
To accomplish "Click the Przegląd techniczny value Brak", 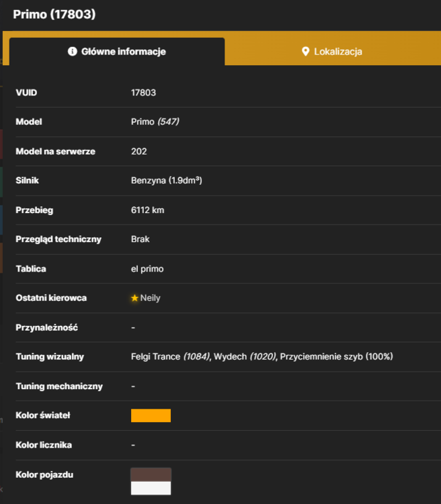I will 141,239.
